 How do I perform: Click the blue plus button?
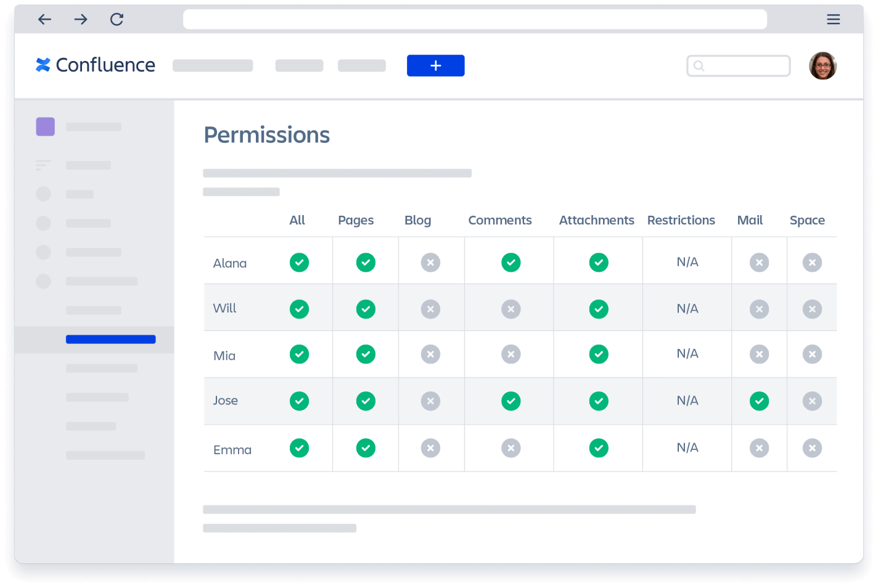click(435, 65)
